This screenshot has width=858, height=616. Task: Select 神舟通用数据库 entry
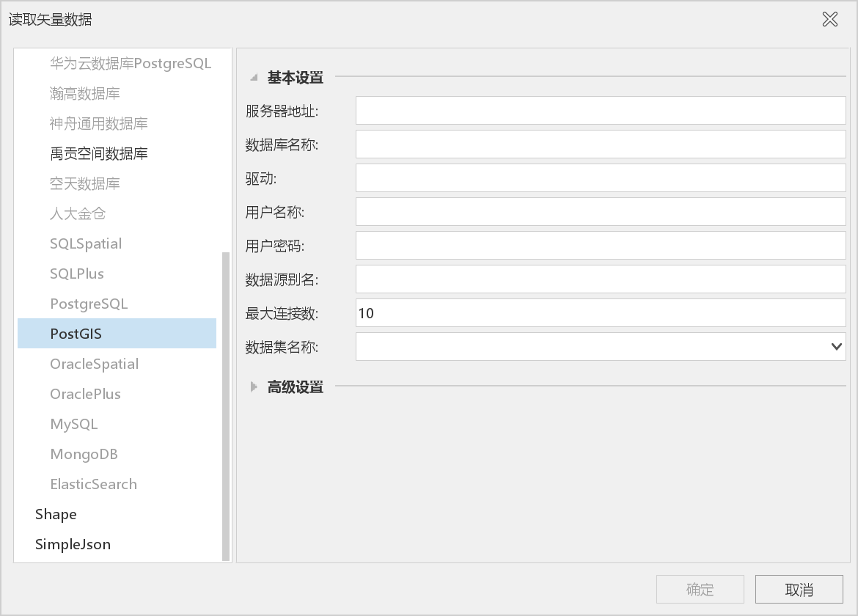(x=98, y=124)
